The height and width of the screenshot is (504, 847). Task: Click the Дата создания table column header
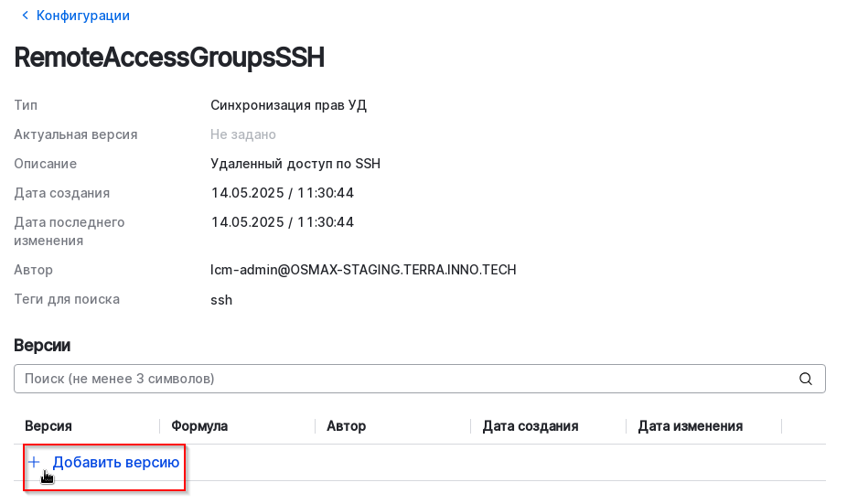pos(531,426)
